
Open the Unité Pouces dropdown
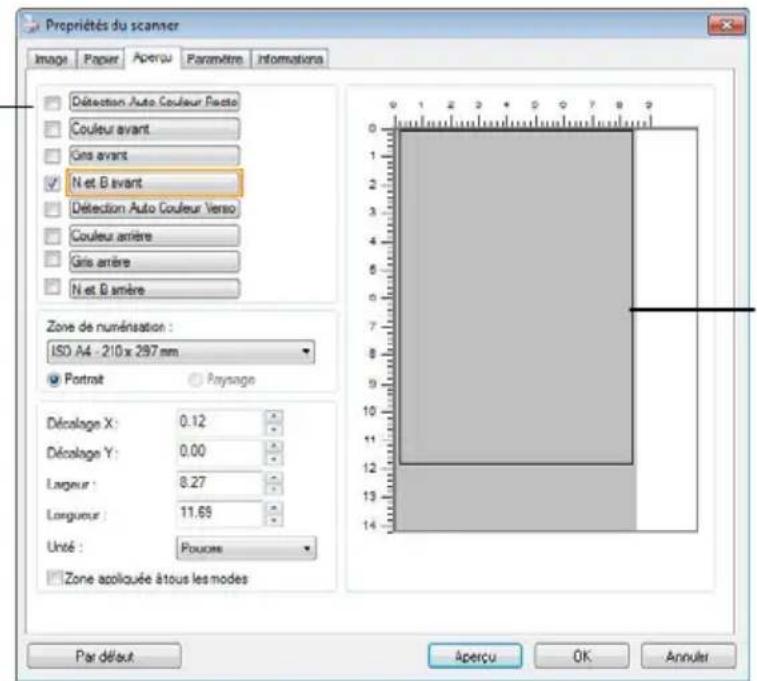coord(246,548)
